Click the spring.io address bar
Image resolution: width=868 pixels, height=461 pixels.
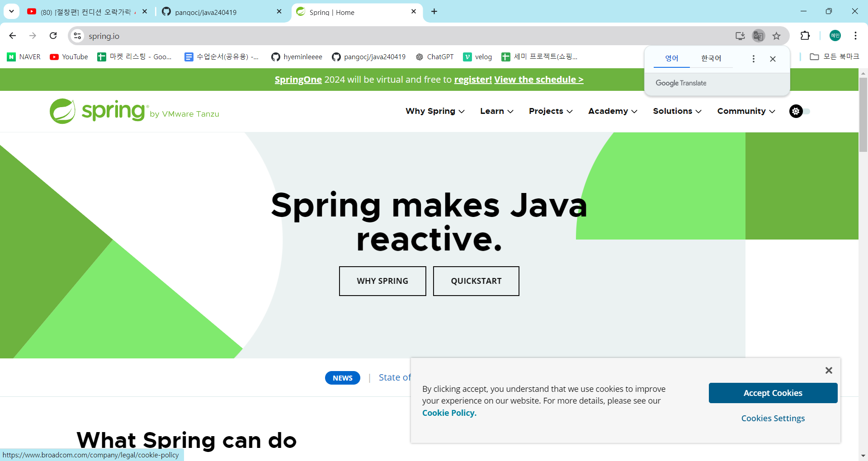(407, 36)
